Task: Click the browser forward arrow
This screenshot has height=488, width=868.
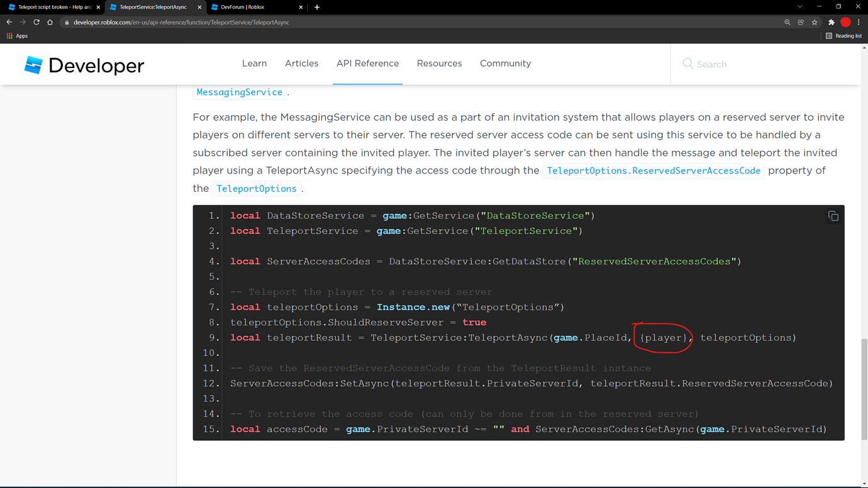Action: point(23,22)
